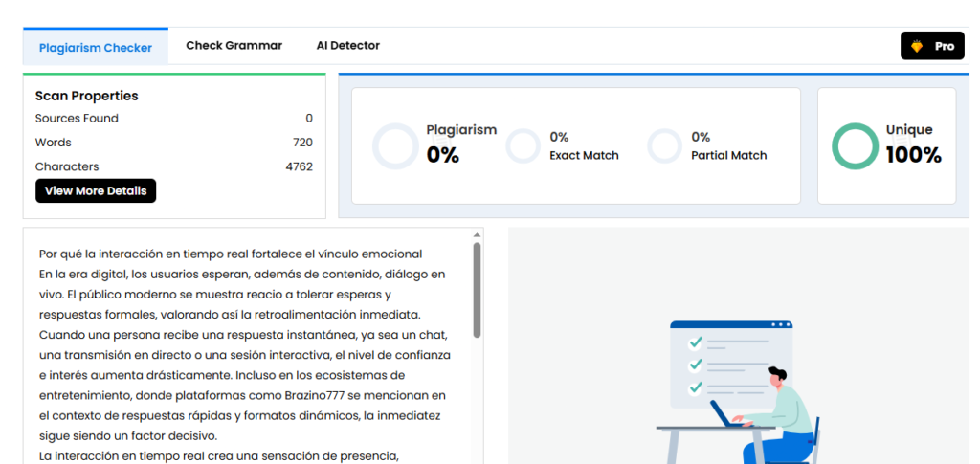The width and height of the screenshot is (980, 464).
Task: Click the Partial Match circle indicator
Action: (x=664, y=146)
